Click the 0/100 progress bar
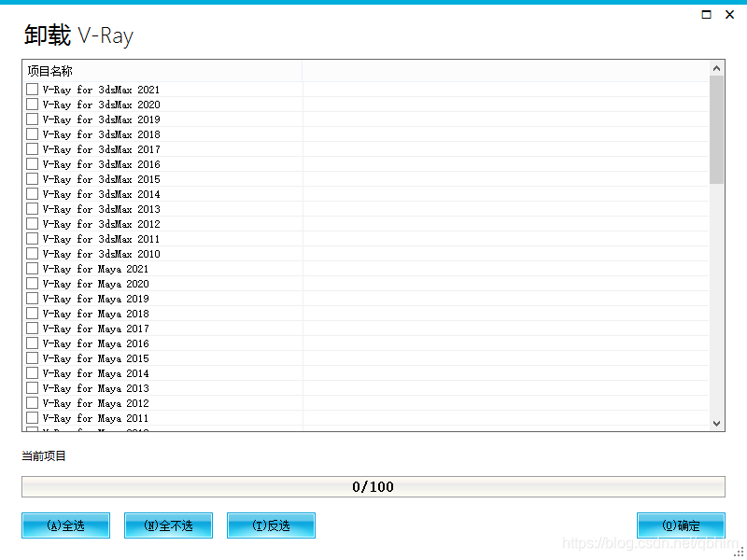The width and height of the screenshot is (747, 560). click(x=373, y=486)
